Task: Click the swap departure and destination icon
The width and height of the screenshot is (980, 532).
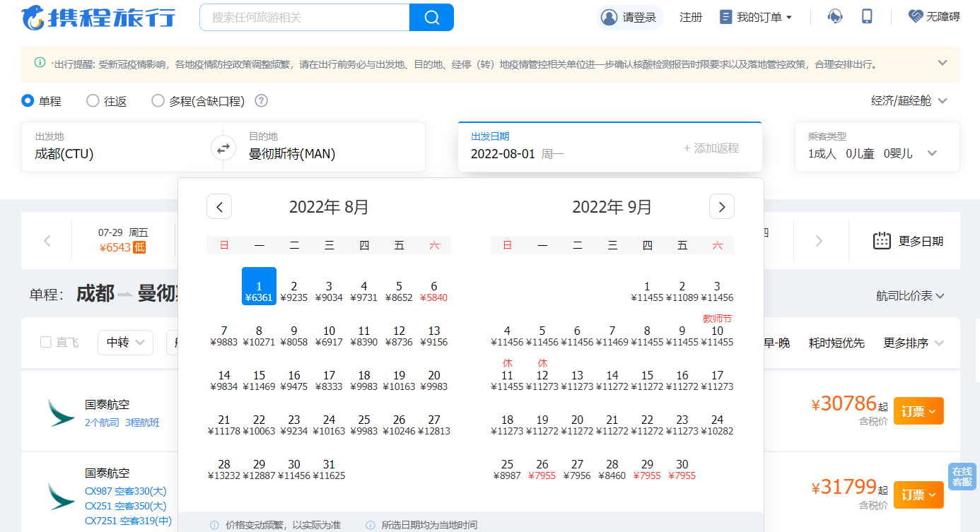Action: 223,148
